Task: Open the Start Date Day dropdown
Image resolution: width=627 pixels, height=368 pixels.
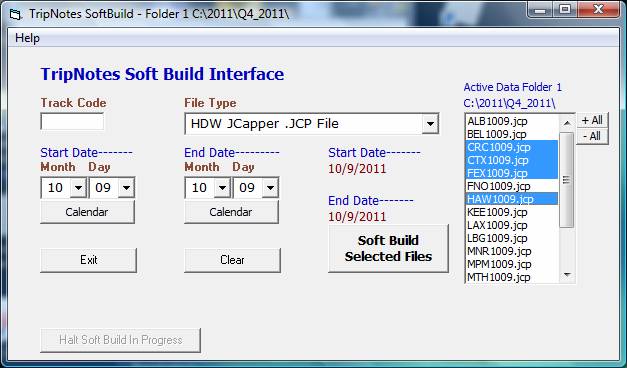Action: click(126, 188)
